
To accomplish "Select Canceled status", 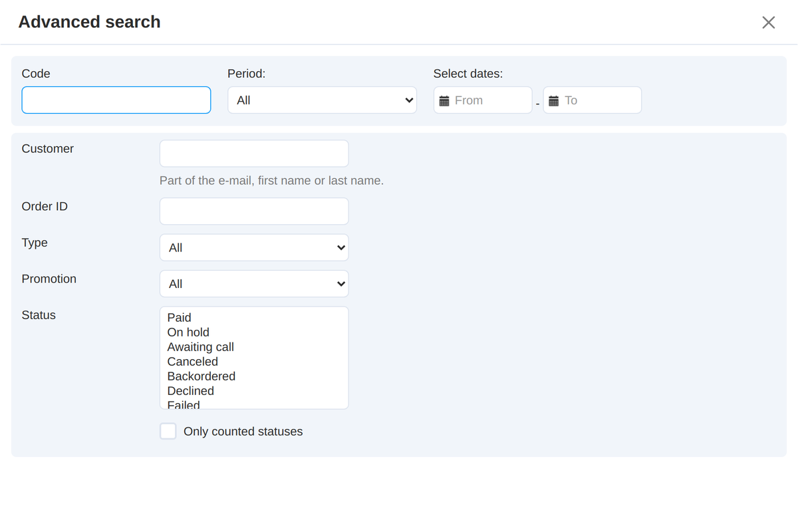I will click(x=254, y=362).
